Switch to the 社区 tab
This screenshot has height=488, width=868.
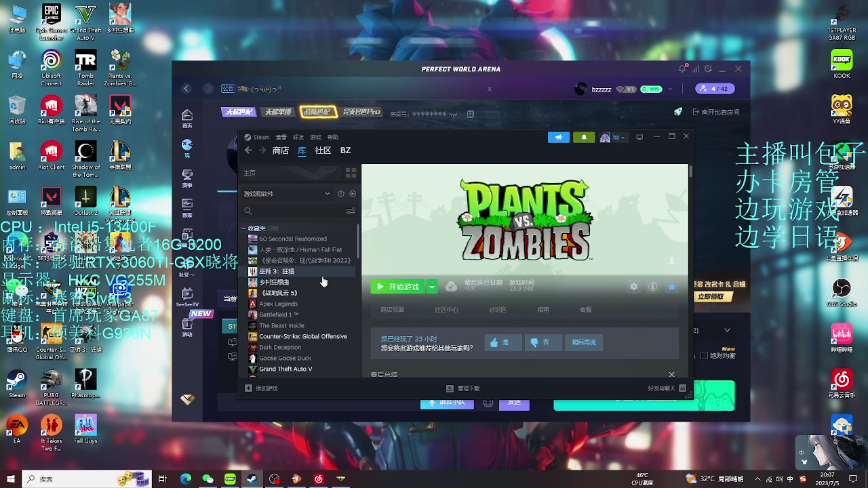[x=323, y=150]
